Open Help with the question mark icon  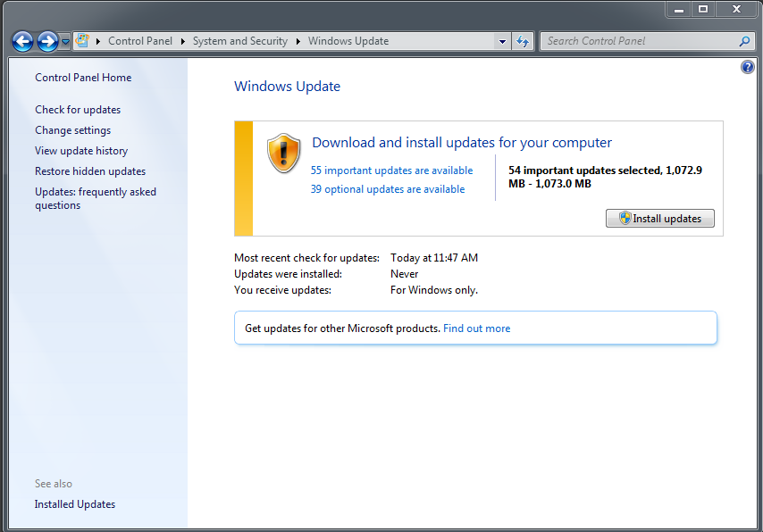coord(748,67)
